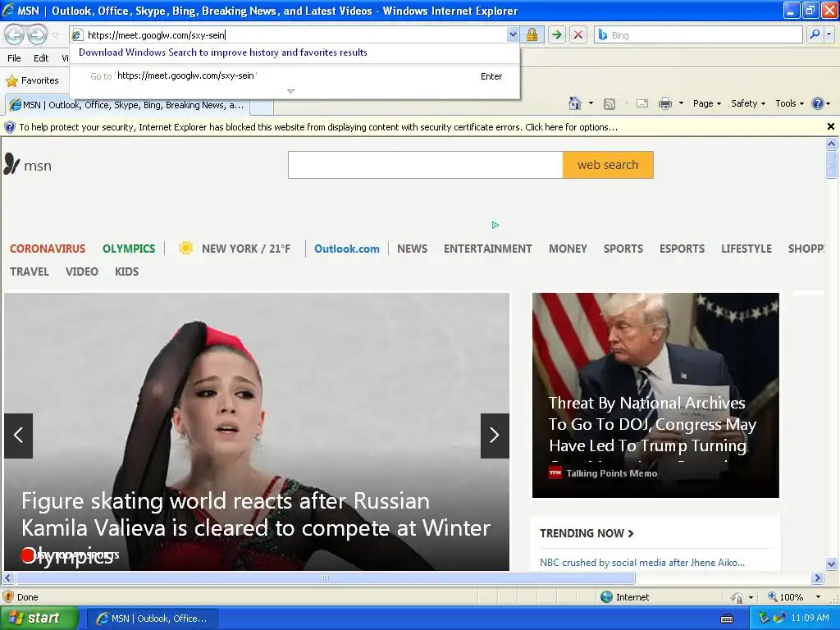Open the File menu

click(15, 58)
